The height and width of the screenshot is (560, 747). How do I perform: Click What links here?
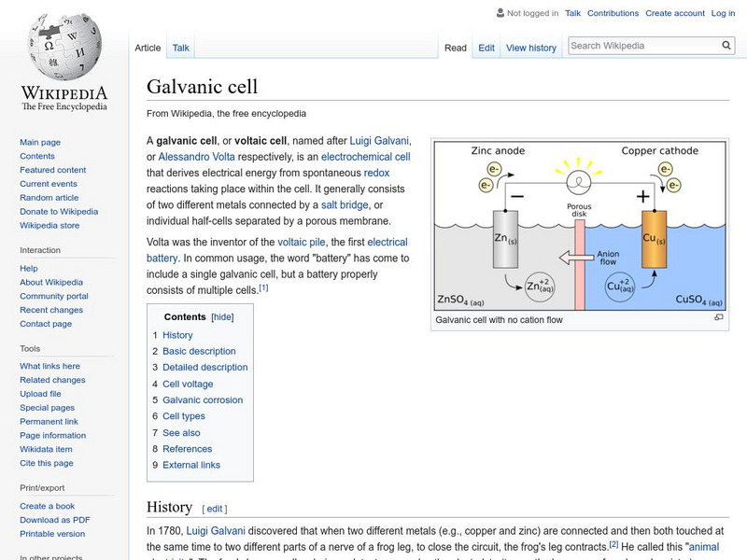[x=49, y=366]
